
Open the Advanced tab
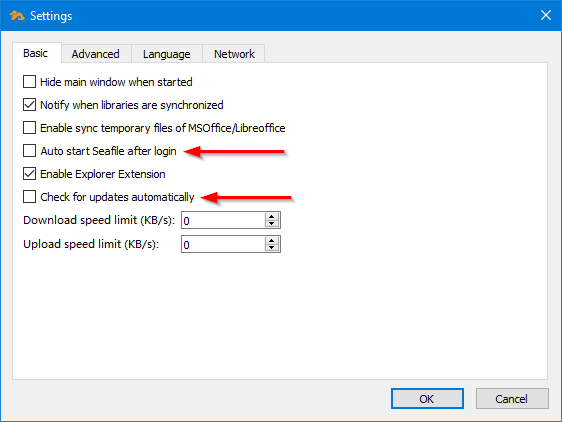(95, 54)
